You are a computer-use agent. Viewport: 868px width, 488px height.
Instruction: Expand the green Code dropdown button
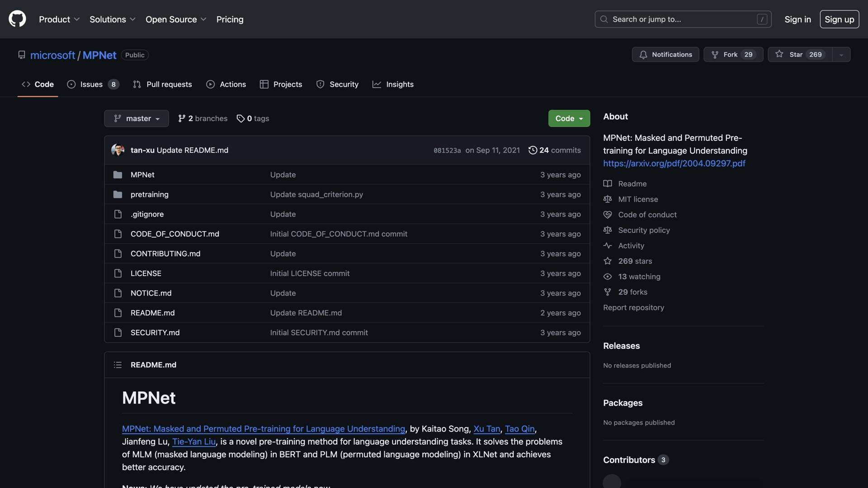point(569,118)
